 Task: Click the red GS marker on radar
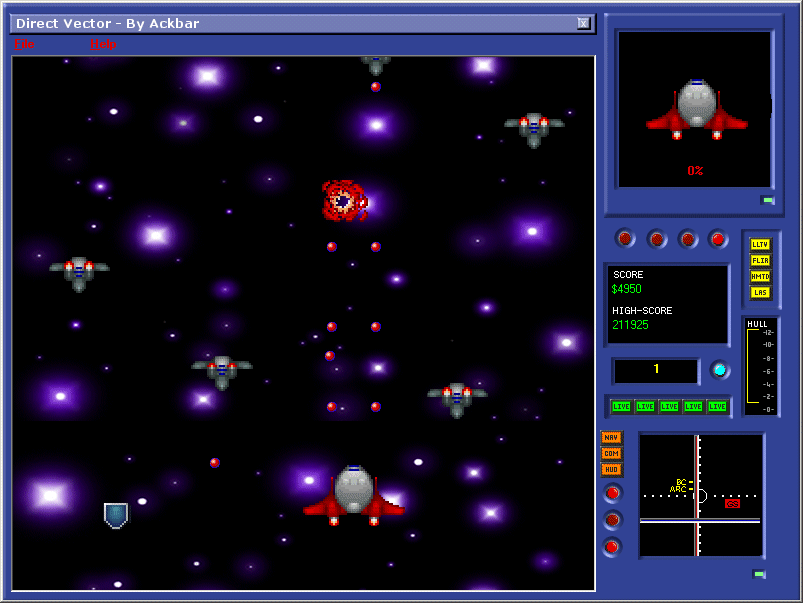click(x=732, y=503)
